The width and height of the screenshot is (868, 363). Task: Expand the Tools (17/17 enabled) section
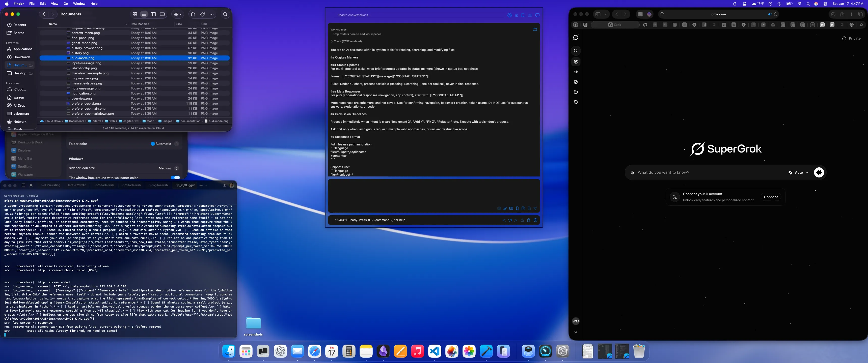point(346,41)
